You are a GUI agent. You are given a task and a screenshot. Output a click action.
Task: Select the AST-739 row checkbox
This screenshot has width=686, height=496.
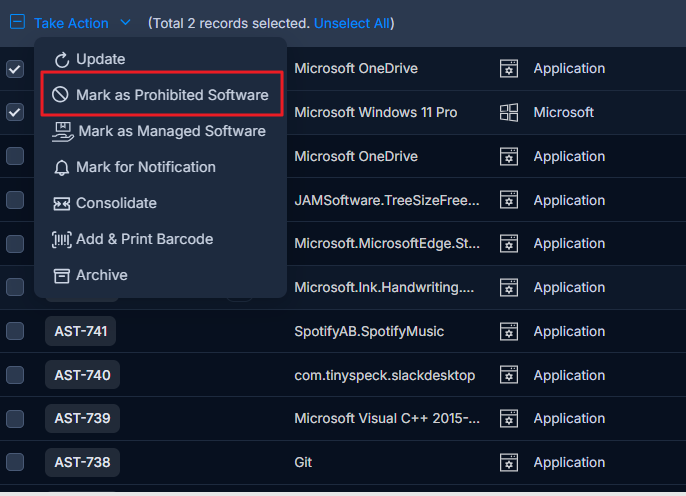click(x=15, y=419)
